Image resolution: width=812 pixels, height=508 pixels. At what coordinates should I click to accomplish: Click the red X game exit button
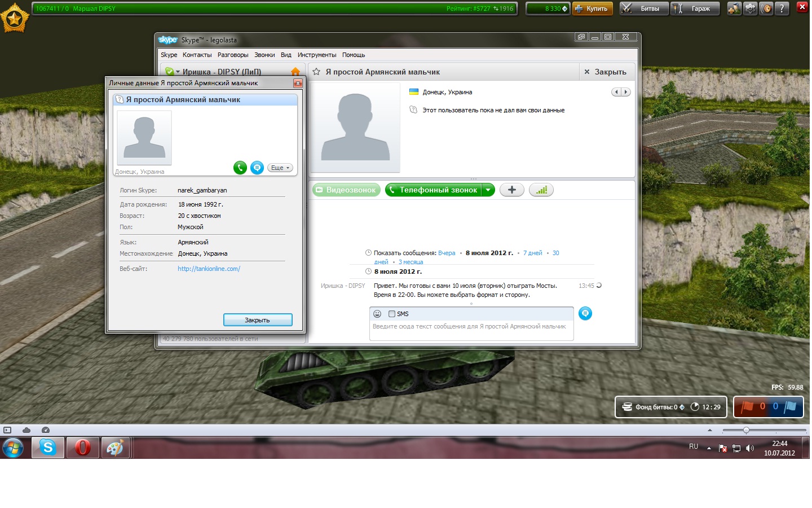pos(802,7)
